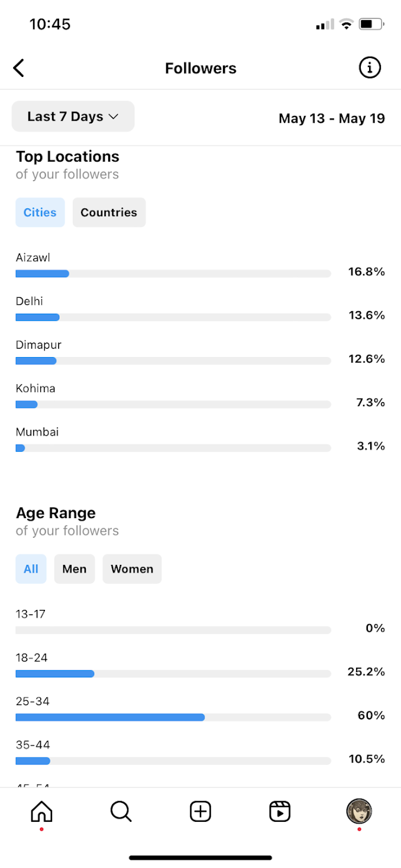The image size is (401, 868).
Task: Open the Reels icon
Action: click(x=280, y=811)
